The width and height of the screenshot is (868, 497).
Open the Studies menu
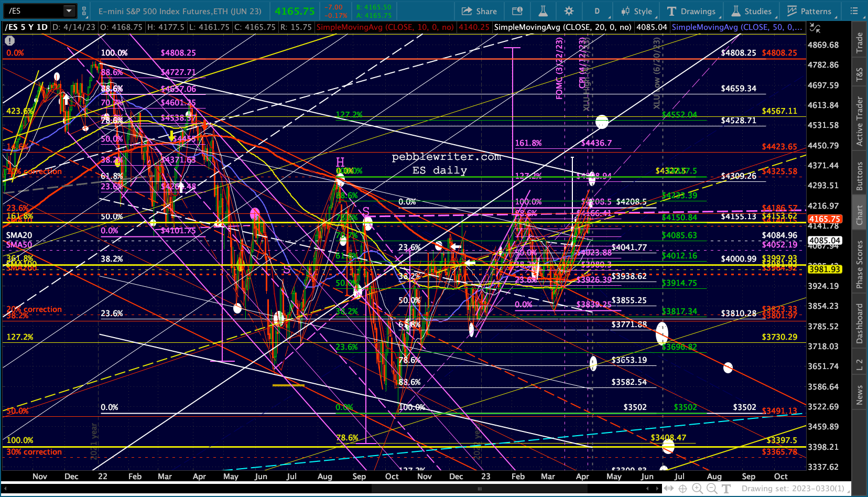coord(752,11)
